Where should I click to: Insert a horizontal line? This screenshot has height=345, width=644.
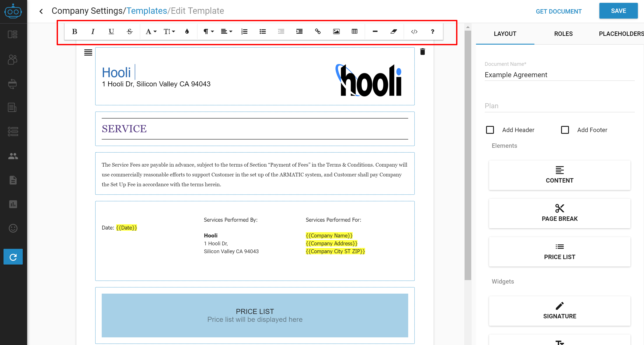point(375,31)
